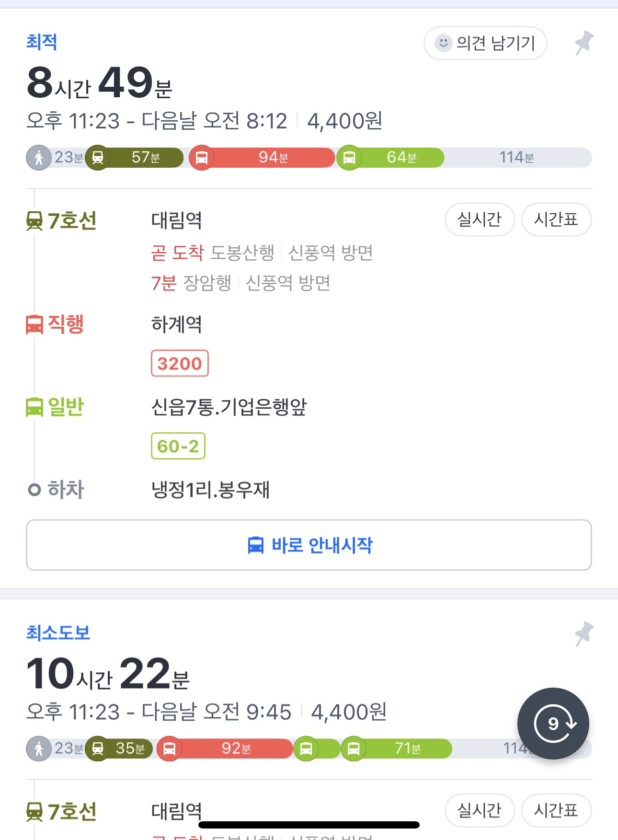Pin the 최소도보 10시간 22분 route
This screenshot has width=618, height=840.
pyautogui.click(x=584, y=634)
